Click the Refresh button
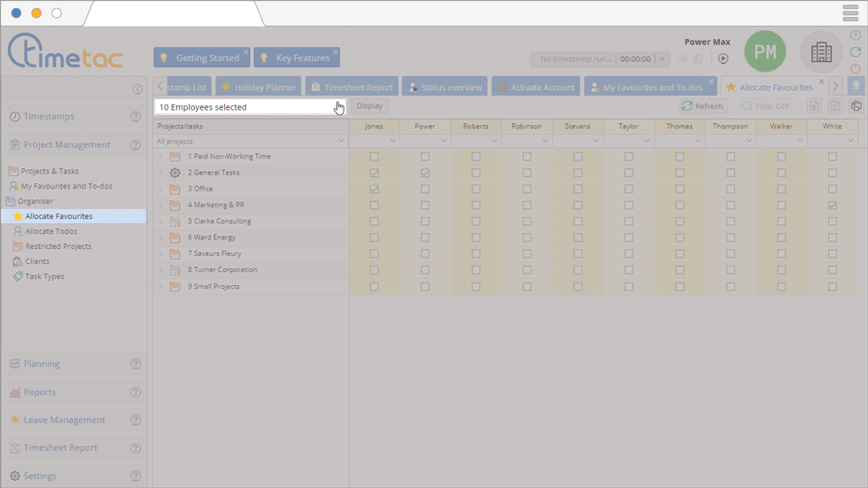 [702, 106]
